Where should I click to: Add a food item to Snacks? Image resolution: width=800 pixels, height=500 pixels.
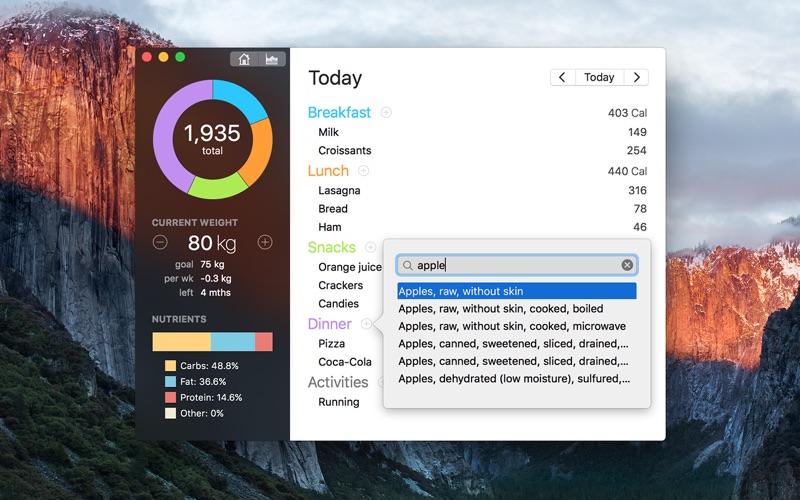click(x=370, y=247)
